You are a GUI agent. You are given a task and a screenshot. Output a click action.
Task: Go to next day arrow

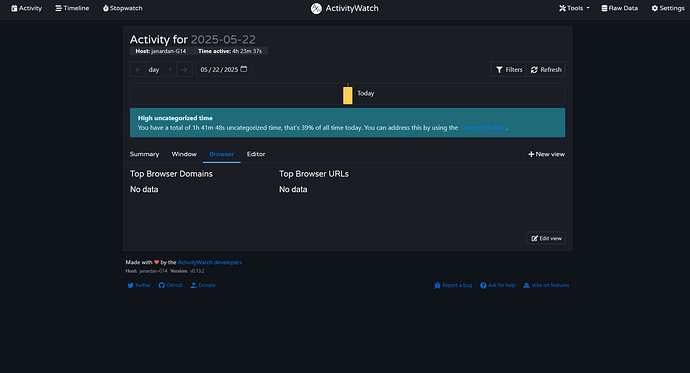(184, 69)
